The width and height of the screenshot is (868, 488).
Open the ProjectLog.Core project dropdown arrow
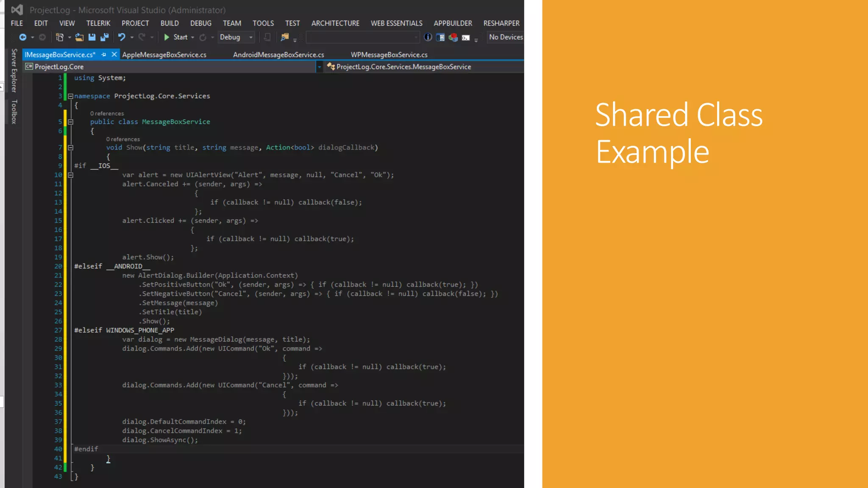(x=319, y=67)
